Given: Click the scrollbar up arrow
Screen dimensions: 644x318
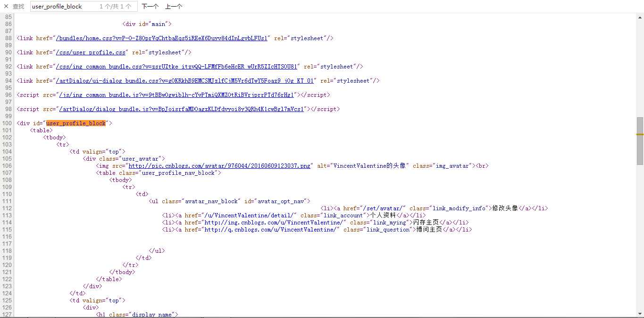Looking at the screenshot, I should (x=640, y=17).
